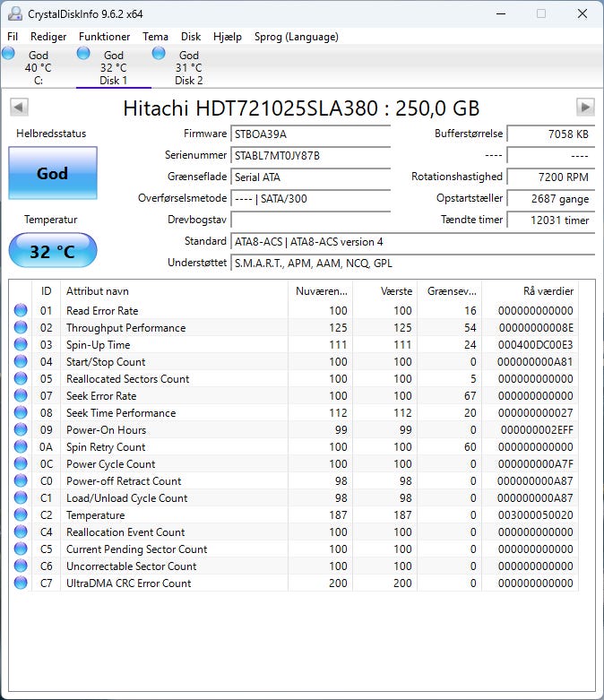Click the previous disk left arrow button
This screenshot has height=700, width=604.
[x=19, y=108]
